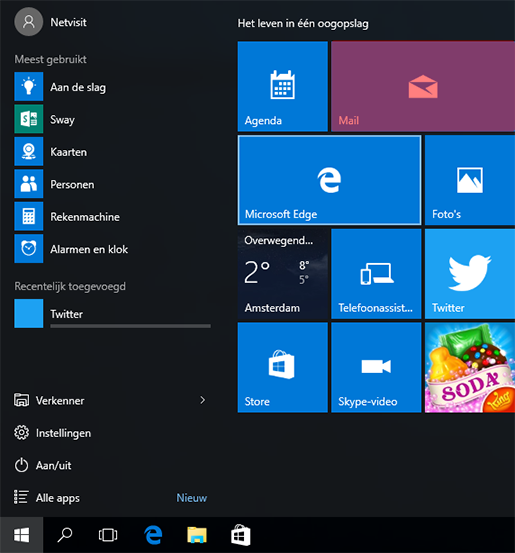Click the Sway app icon
Viewport: 515px width, 553px height.
(29, 119)
